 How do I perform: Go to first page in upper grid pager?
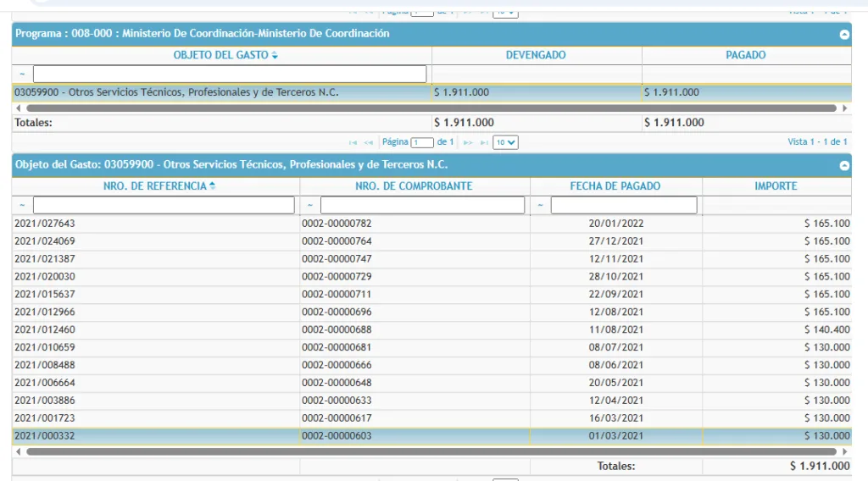353,142
